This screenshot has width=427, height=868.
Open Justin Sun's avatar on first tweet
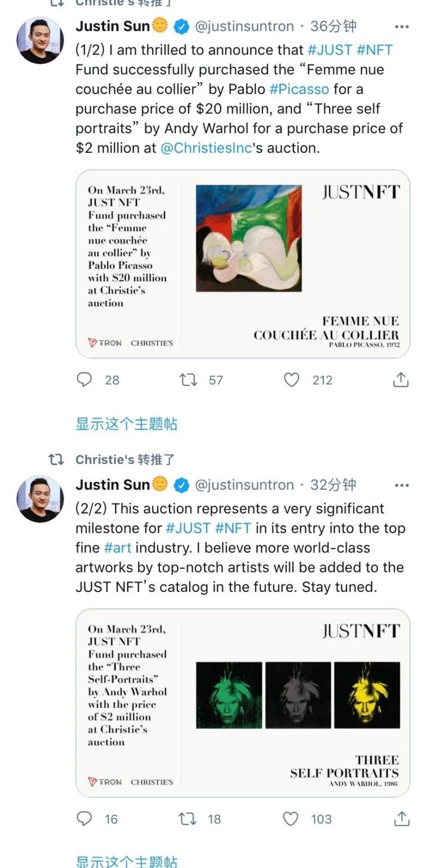click(39, 40)
